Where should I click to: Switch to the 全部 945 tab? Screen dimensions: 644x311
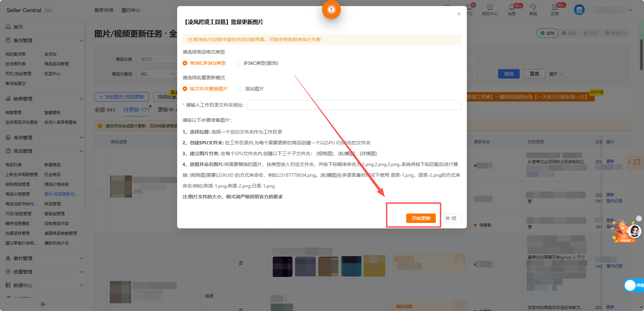click(x=105, y=110)
